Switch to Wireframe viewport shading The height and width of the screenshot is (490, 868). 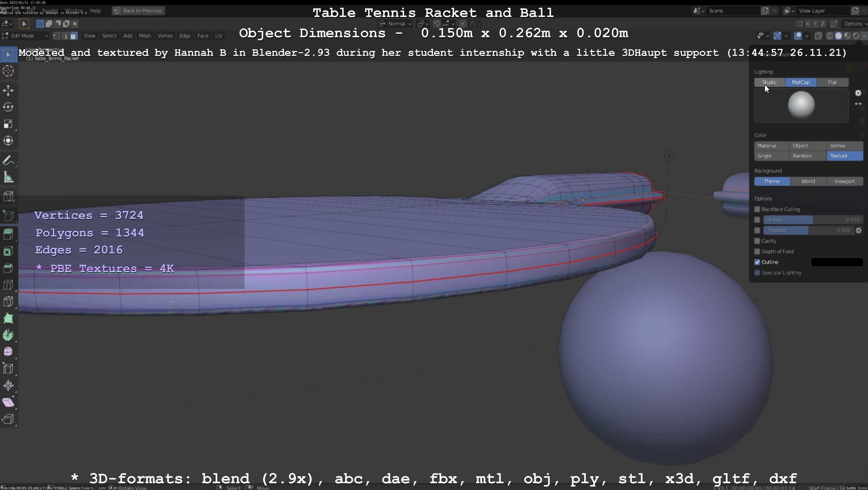pos(830,36)
